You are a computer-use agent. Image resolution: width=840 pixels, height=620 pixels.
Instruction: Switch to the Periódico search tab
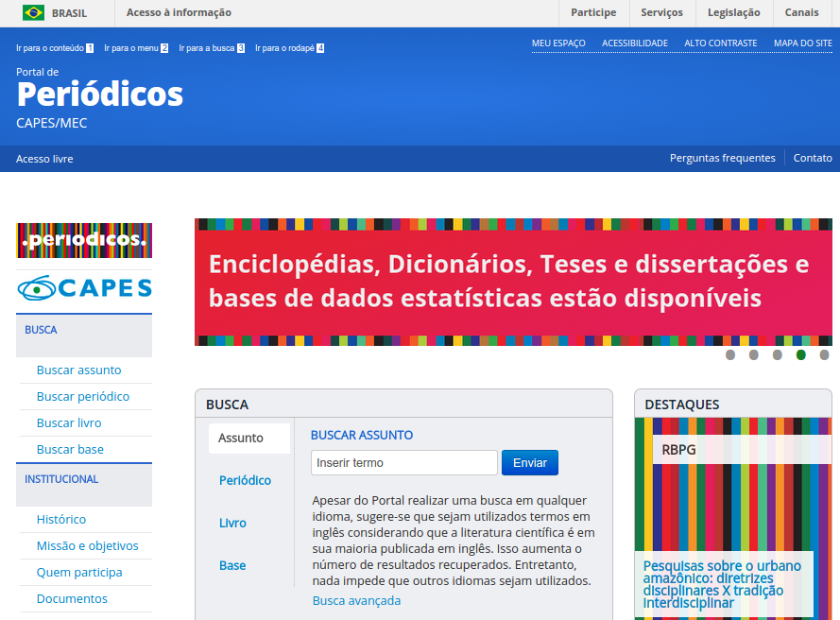click(245, 481)
